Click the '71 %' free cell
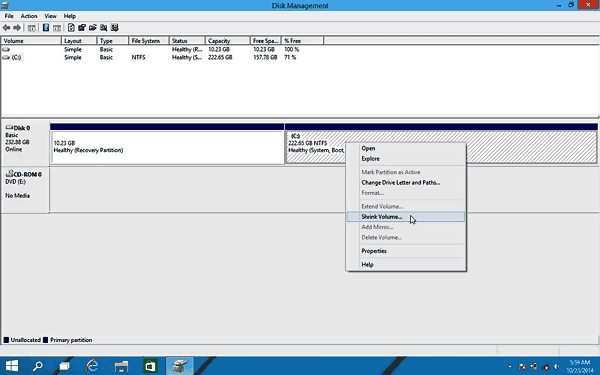Screen dimensions: 600x375 pos(290,57)
